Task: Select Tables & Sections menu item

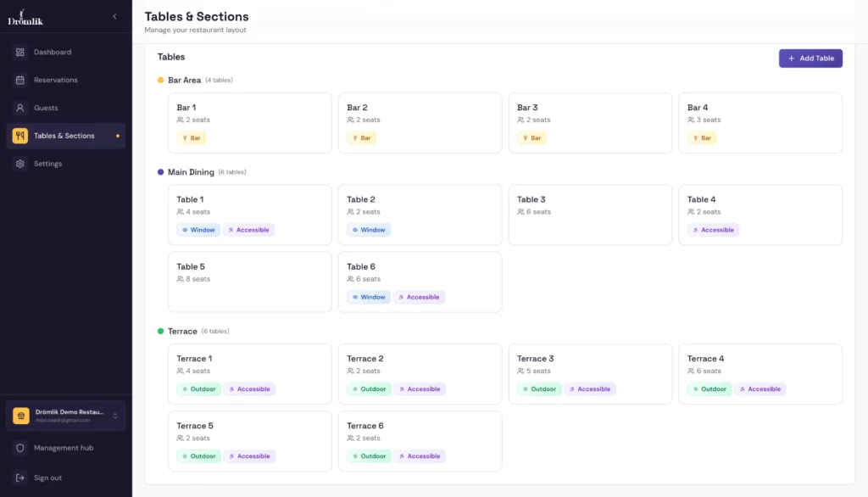Action: [66, 136]
